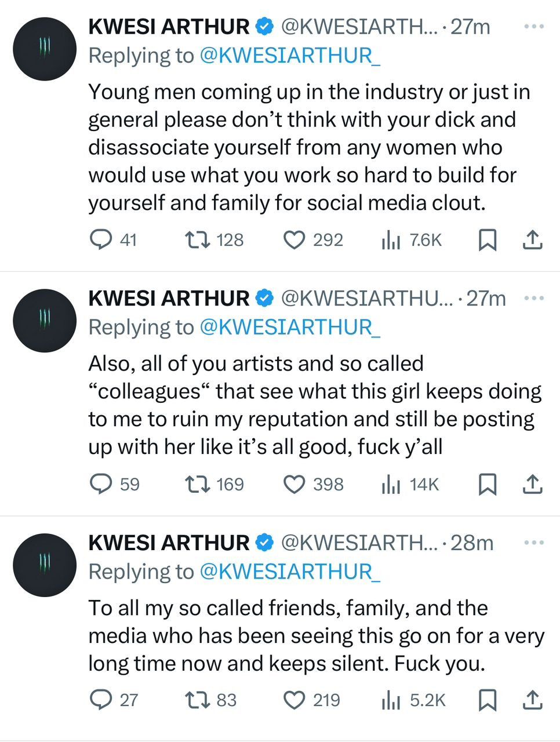Reply to the "Young men coming up" tweet
Viewport: 560px width, 742px height.
point(101,240)
